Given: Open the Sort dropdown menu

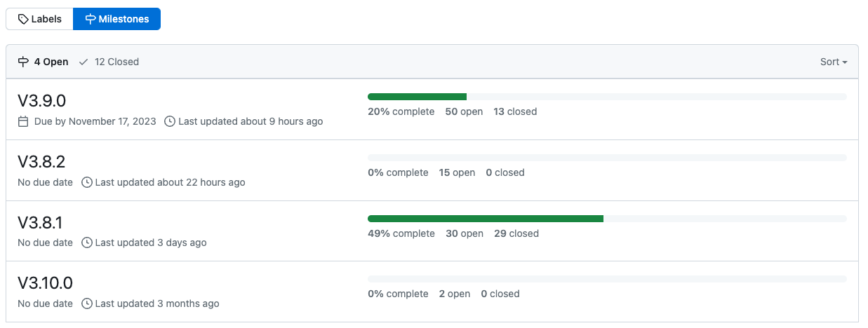Looking at the screenshot, I should coord(834,62).
